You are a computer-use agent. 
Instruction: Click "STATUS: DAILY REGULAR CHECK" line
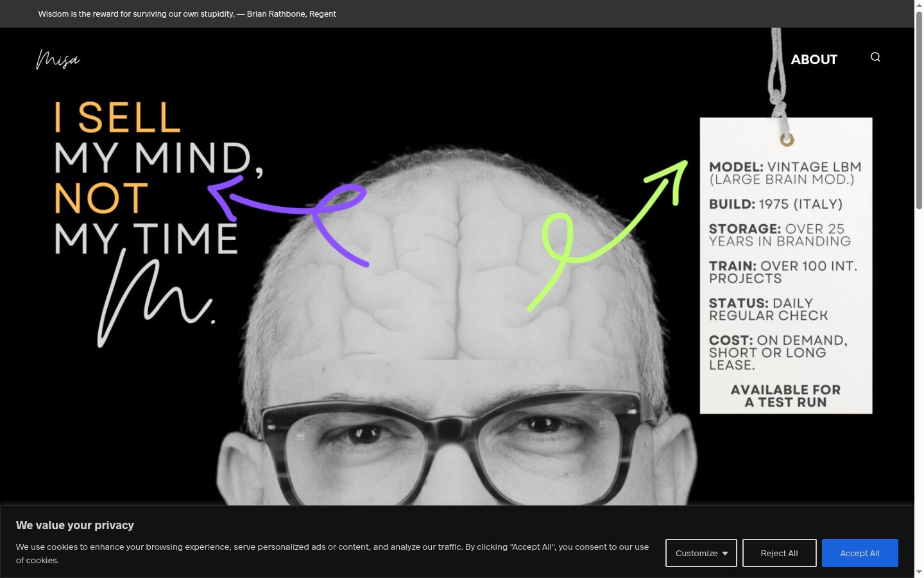[769, 310]
